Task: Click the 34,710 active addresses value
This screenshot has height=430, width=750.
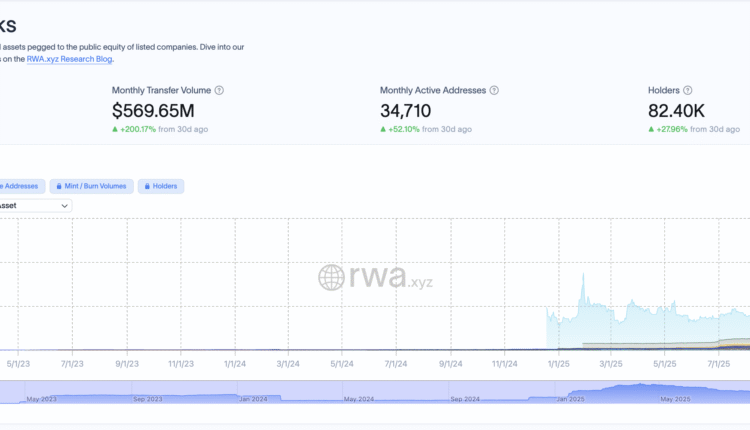Action: (x=411, y=110)
